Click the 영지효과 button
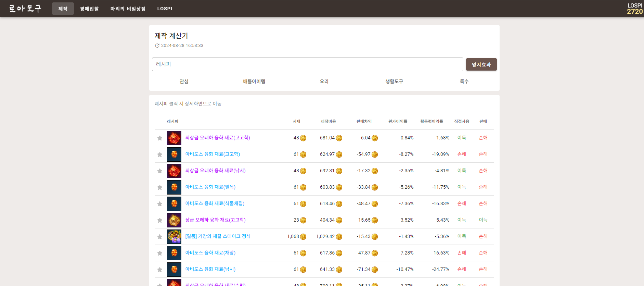 point(481,64)
